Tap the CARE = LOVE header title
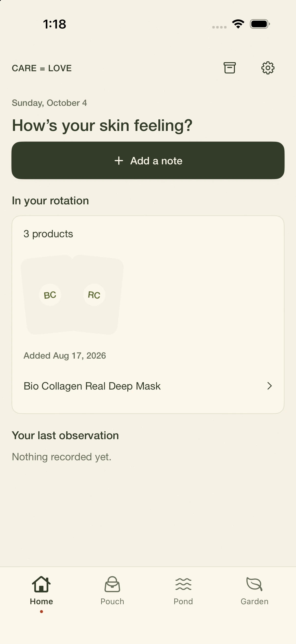Image resolution: width=296 pixels, height=644 pixels. pos(42,68)
